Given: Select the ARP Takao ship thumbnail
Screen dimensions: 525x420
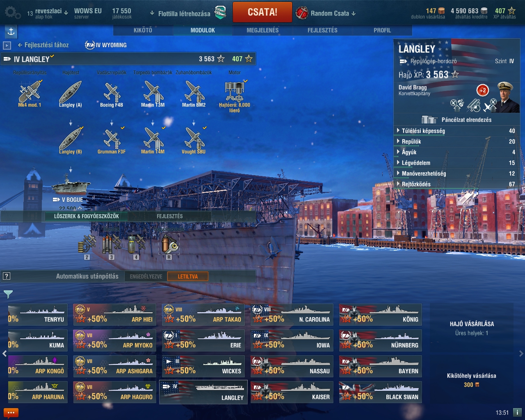Looking at the screenshot, I should [203, 315].
